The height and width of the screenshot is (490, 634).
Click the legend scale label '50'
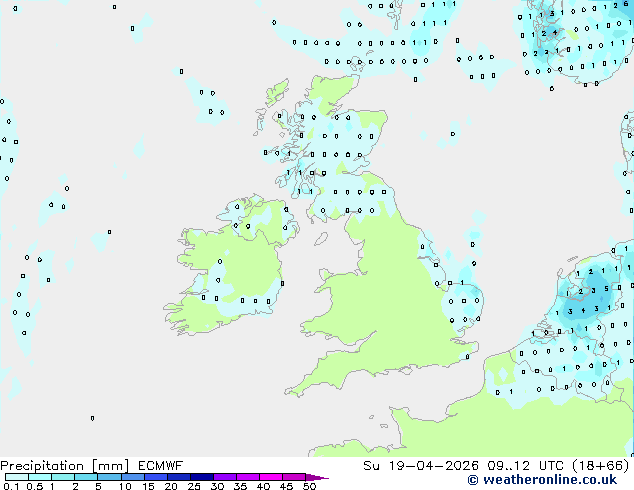309,486
